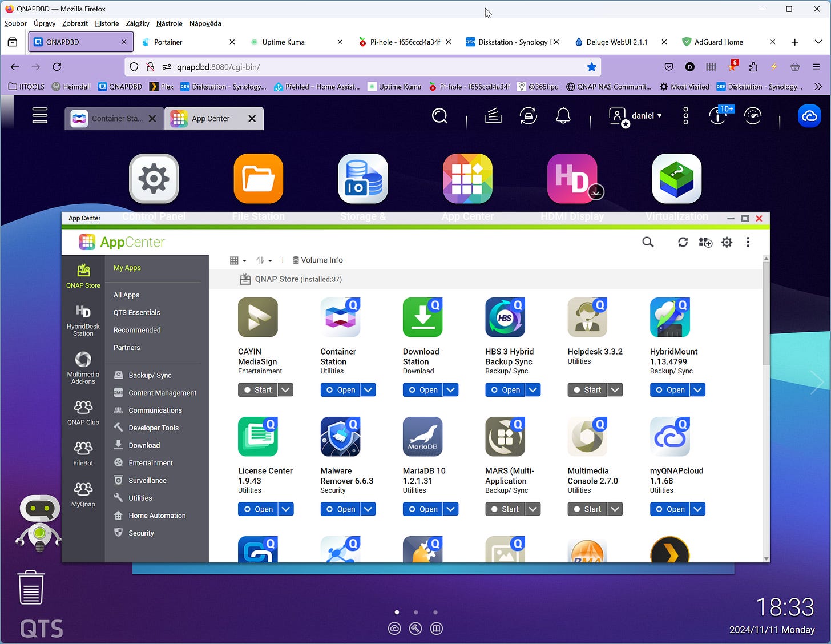Start the Helpdesk app
The height and width of the screenshot is (644, 831).
pos(587,390)
